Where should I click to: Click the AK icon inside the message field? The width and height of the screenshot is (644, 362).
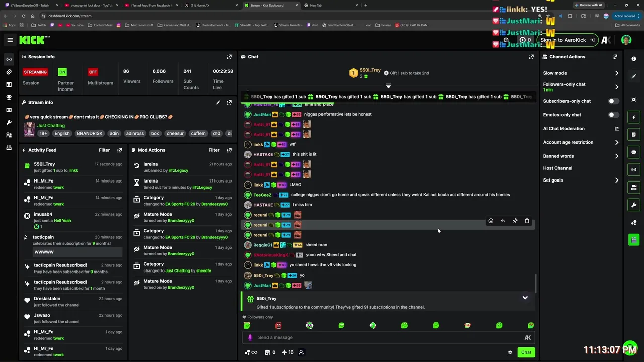tap(528, 337)
